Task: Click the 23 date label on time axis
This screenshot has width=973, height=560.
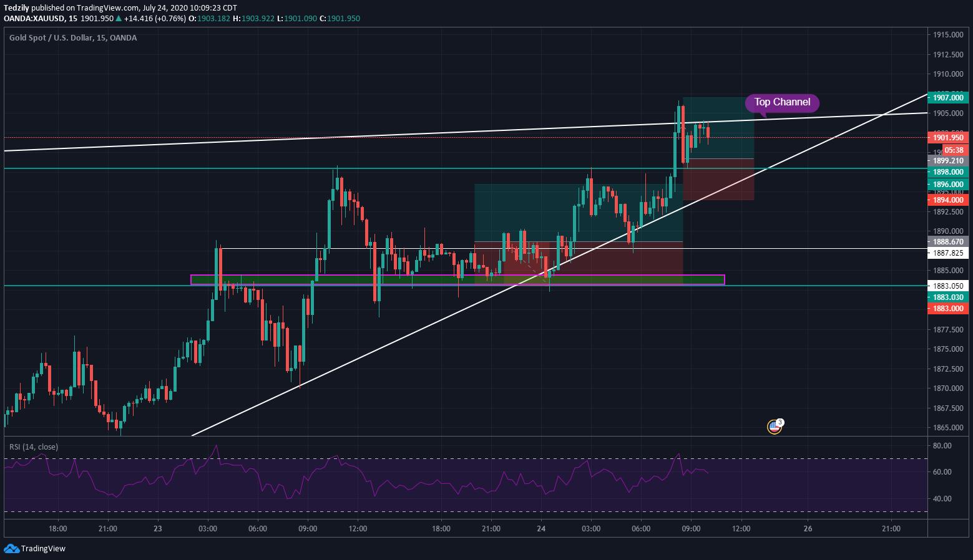Action: (158, 529)
